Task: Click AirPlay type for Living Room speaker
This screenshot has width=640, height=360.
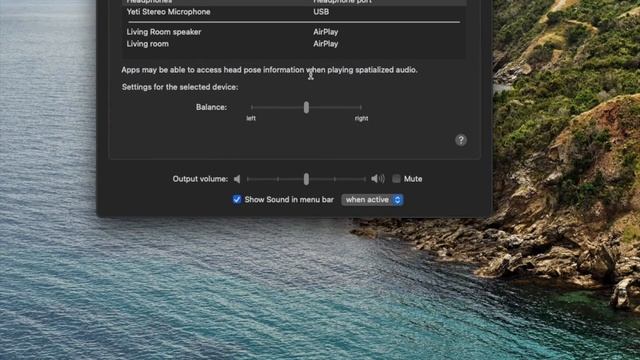Action: [x=325, y=32]
